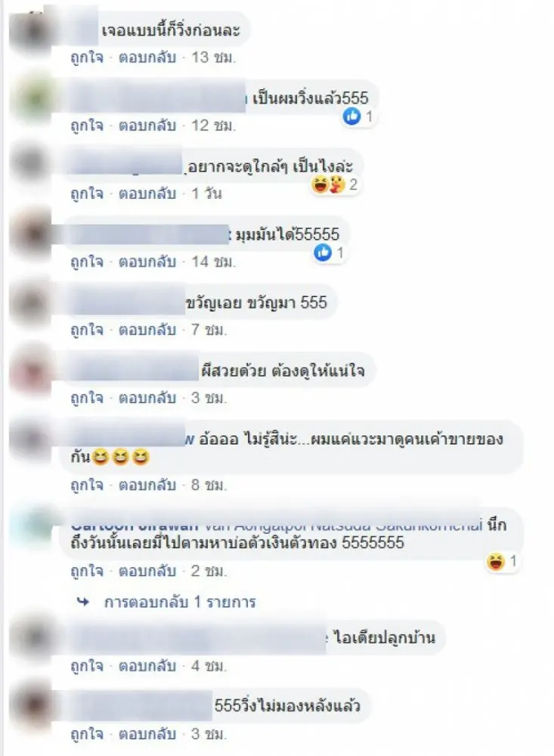Open the 13 ชม. timestamp link
554x756 pixels.
pyautogui.click(x=214, y=57)
